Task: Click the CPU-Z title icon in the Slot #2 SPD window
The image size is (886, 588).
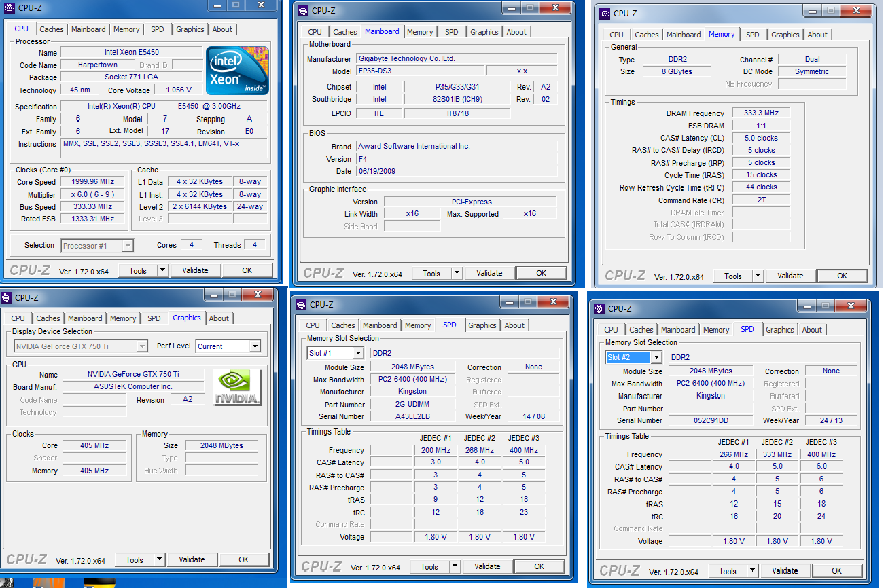Action: [x=600, y=308]
